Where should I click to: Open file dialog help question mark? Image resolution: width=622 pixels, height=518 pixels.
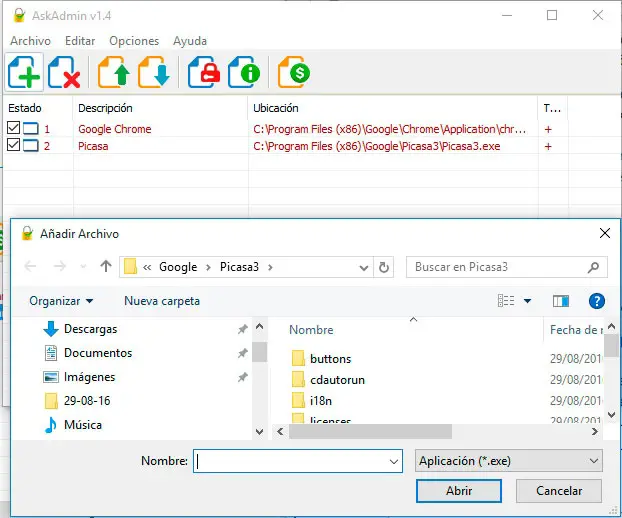597,301
